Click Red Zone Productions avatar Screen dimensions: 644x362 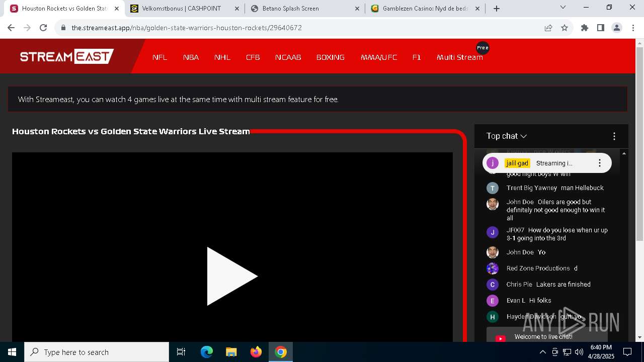(x=493, y=268)
